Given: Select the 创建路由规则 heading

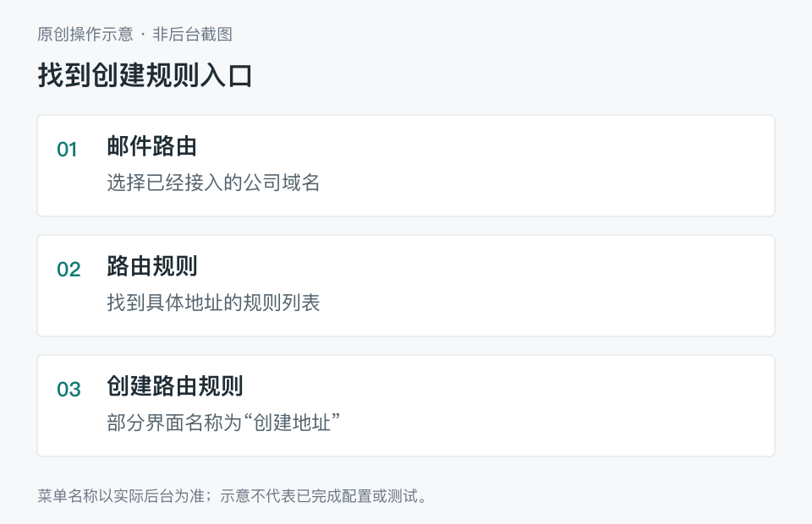Looking at the screenshot, I should click(x=174, y=386).
